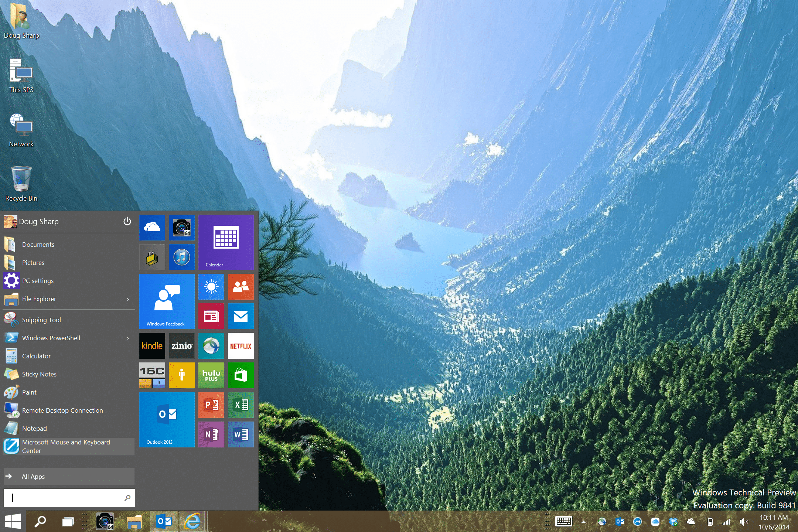This screenshot has height=532, width=798.
Task: Open the network signal tray icon
Action: coord(726,522)
